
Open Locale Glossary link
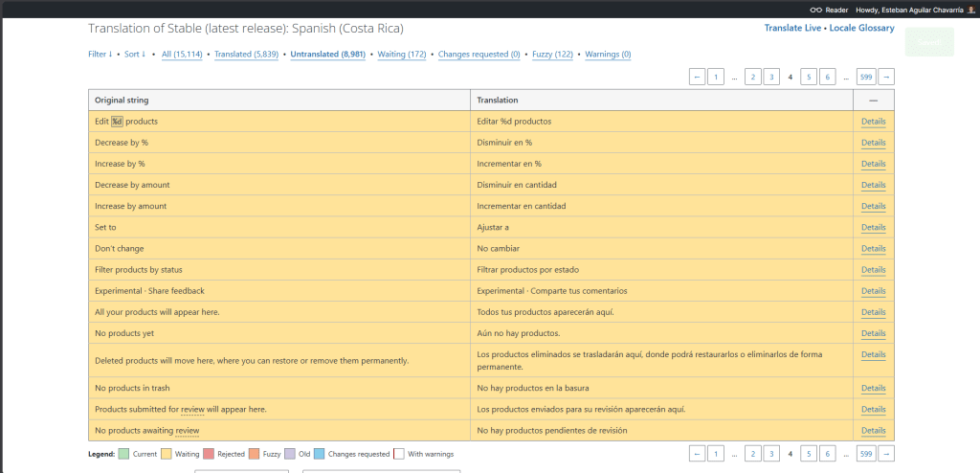pos(861,28)
